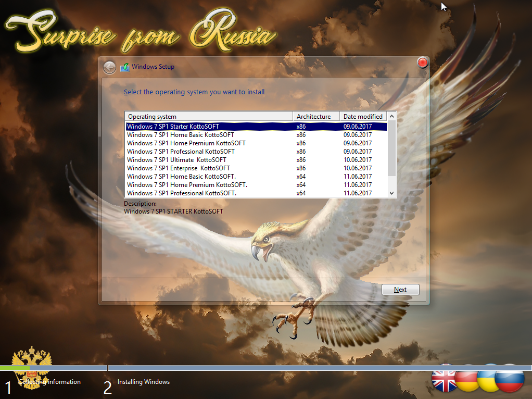The width and height of the screenshot is (532, 399).
Task: Sort by the Operating system column header
Action: point(209,117)
